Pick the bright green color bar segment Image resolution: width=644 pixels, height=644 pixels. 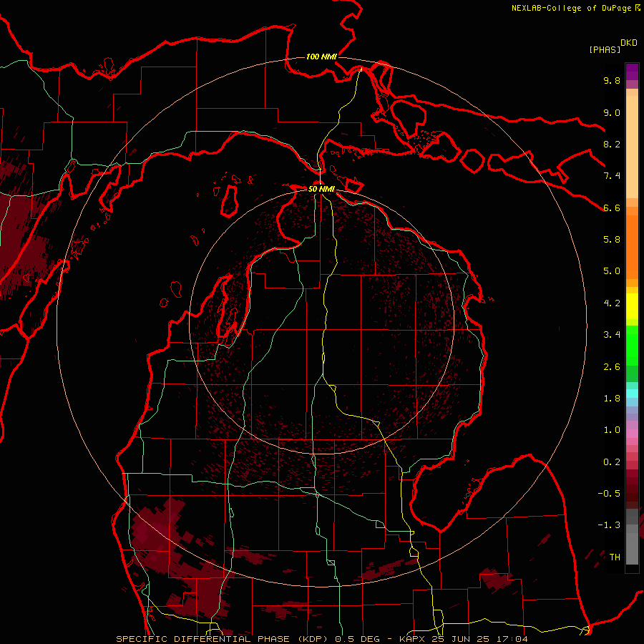pos(632,345)
